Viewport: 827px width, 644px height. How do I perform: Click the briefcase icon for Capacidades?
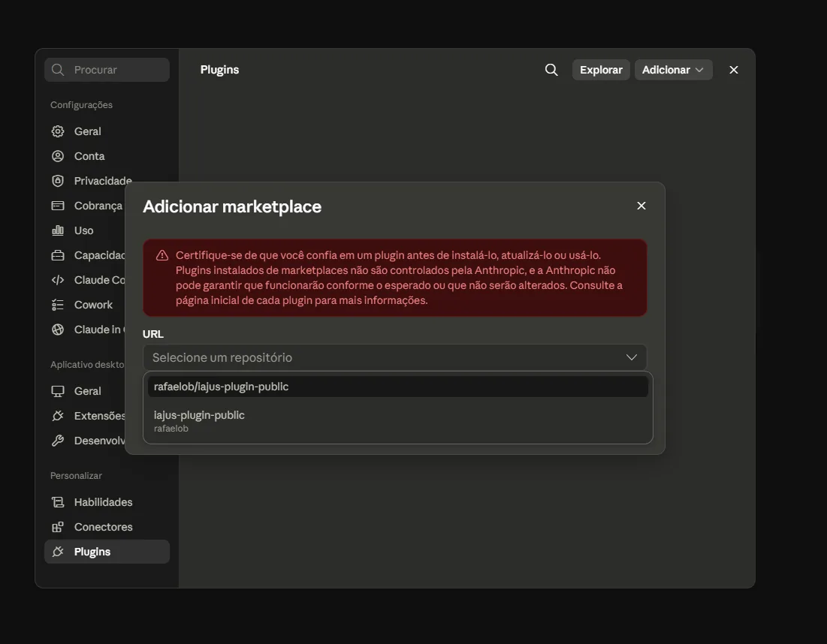point(58,255)
